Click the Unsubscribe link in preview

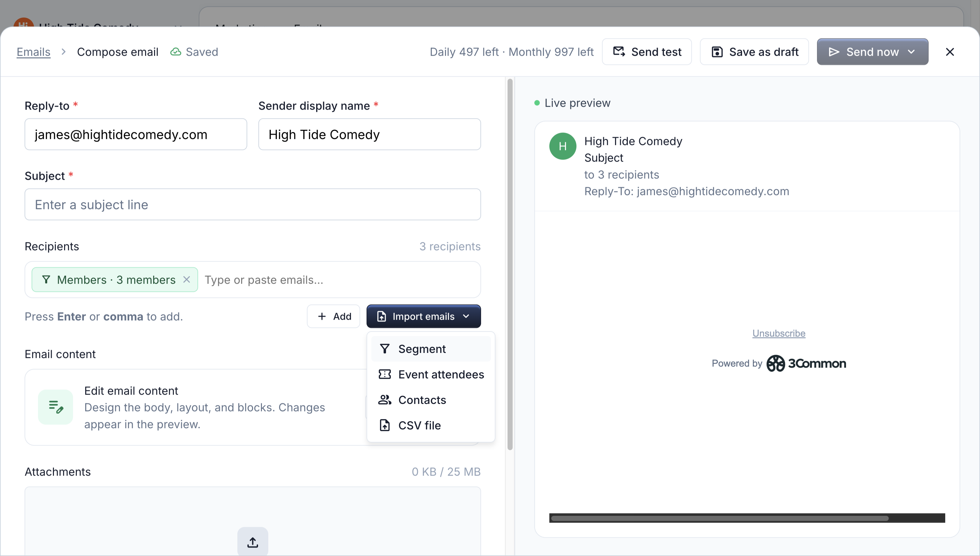tap(779, 333)
